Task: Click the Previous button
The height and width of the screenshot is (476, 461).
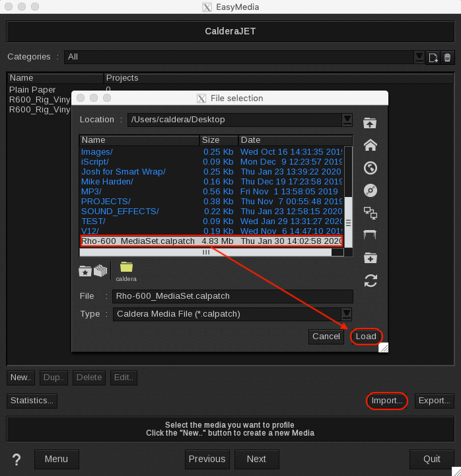Action: (207, 459)
